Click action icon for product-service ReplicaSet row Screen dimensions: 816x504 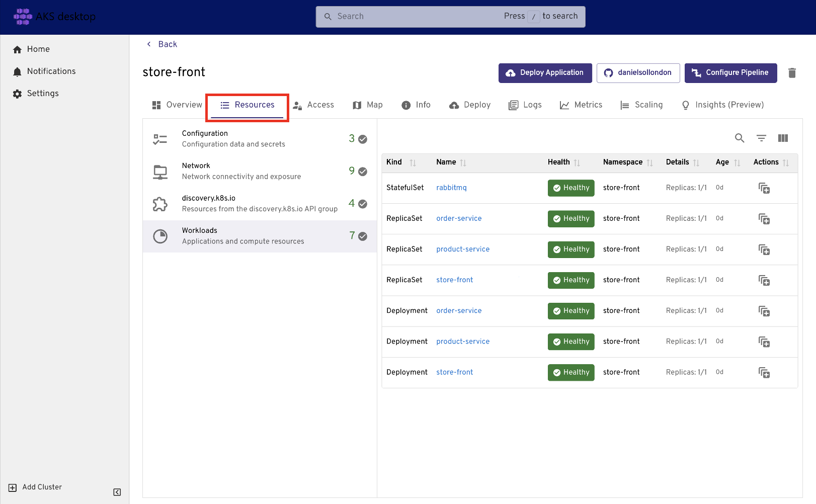[x=764, y=249]
